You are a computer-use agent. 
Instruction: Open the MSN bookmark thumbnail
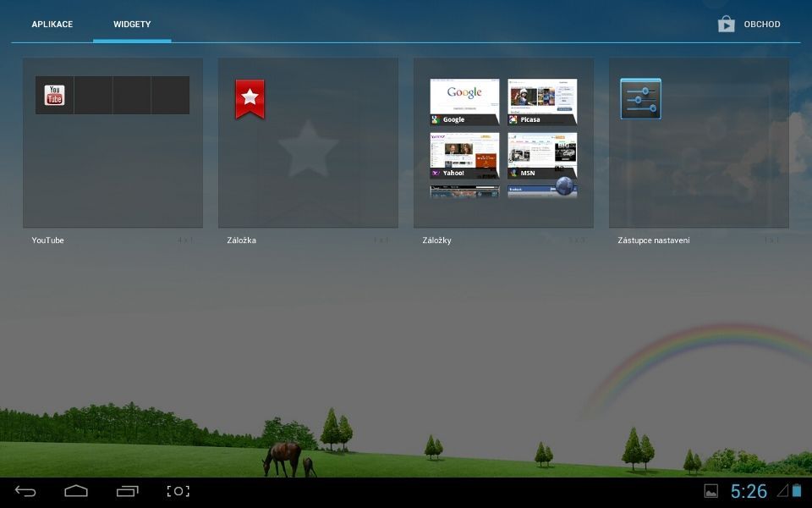pyautogui.click(x=542, y=156)
